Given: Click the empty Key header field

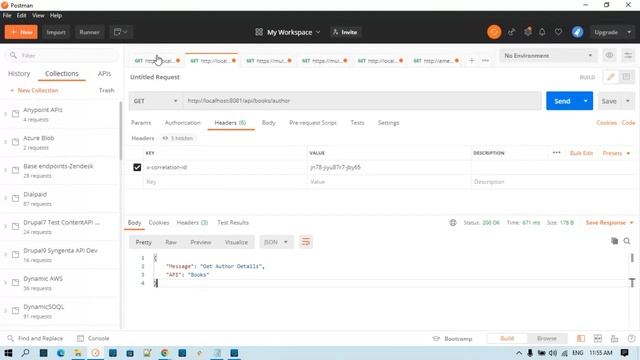Looking at the screenshot, I should tap(225, 182).
